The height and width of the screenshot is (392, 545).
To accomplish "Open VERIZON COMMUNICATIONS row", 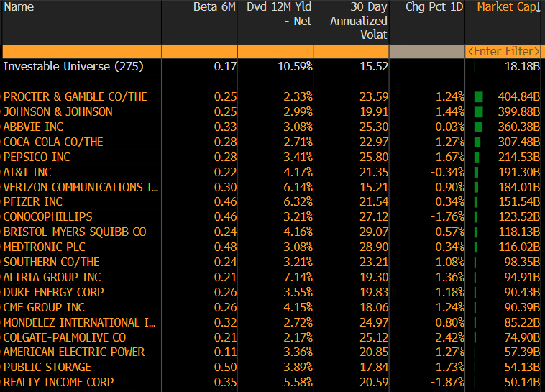I will (81, 187).
